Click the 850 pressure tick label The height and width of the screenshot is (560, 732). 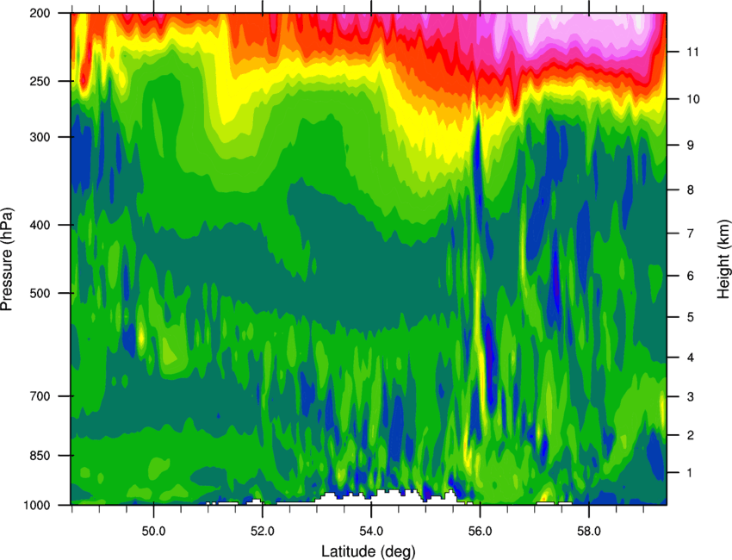[x=40, y=456]
